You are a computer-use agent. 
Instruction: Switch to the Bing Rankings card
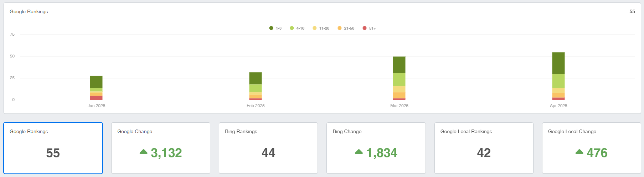268,148
